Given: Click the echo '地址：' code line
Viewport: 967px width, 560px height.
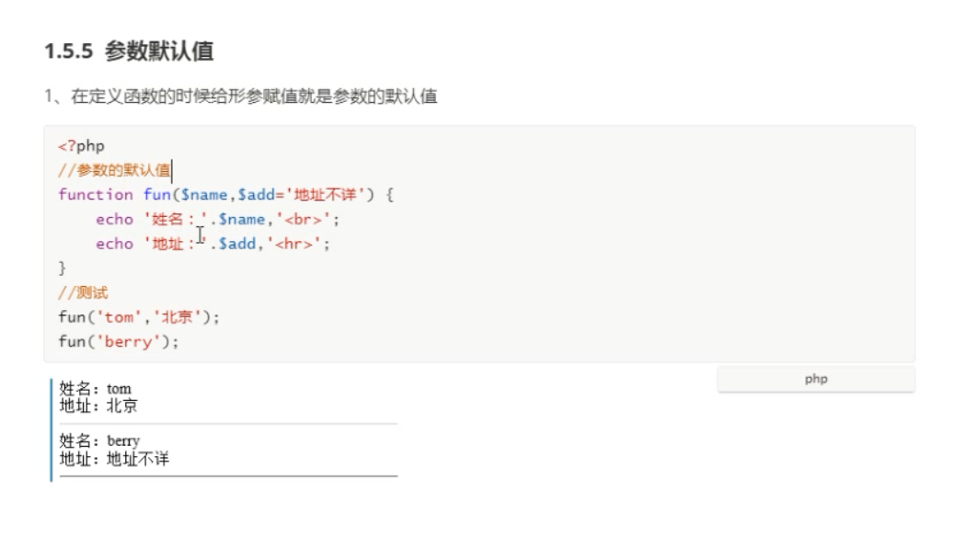Looking at the screenshot, I should (211, 244).
